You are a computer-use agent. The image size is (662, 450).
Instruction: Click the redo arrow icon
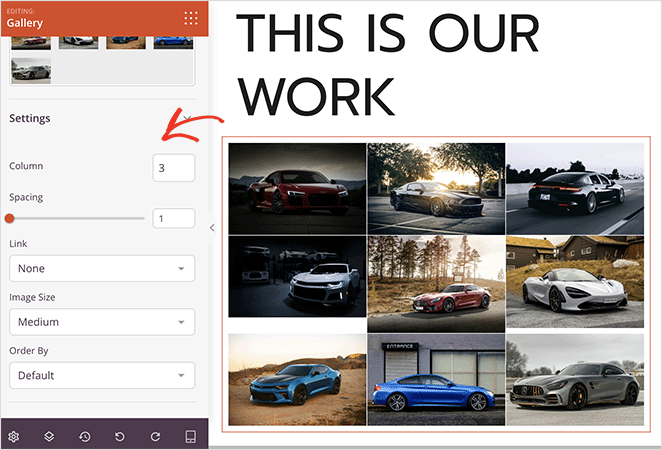[x=155, y=437]
